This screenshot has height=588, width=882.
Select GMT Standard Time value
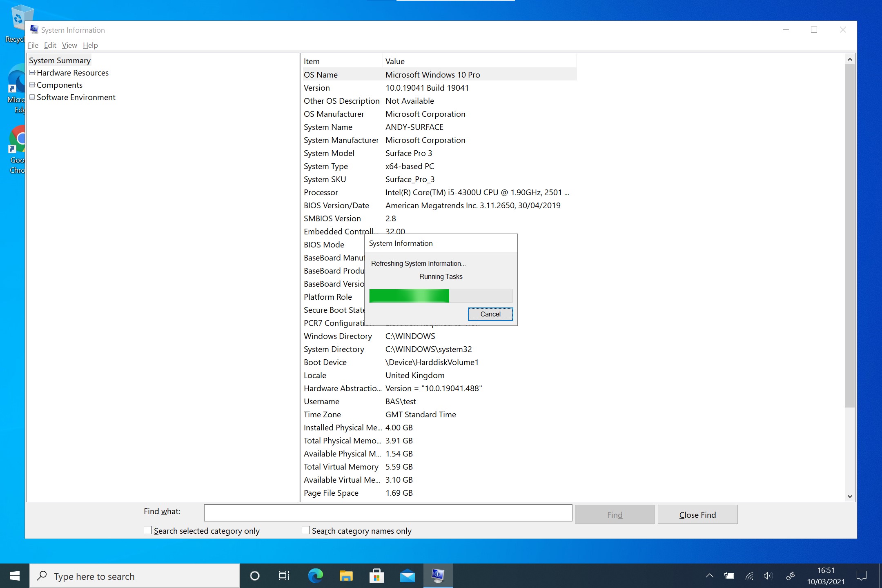click(x=421, y=414)
